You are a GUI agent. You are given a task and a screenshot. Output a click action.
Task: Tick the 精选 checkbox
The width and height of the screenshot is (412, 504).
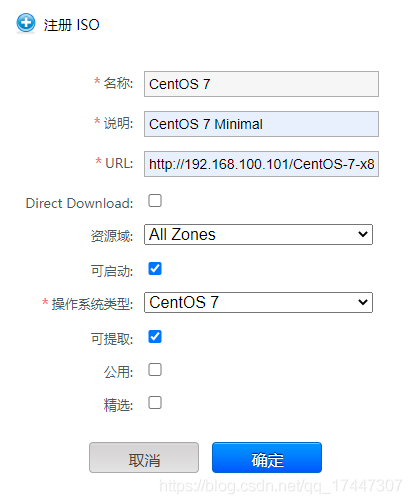click(x=155, y=403)
